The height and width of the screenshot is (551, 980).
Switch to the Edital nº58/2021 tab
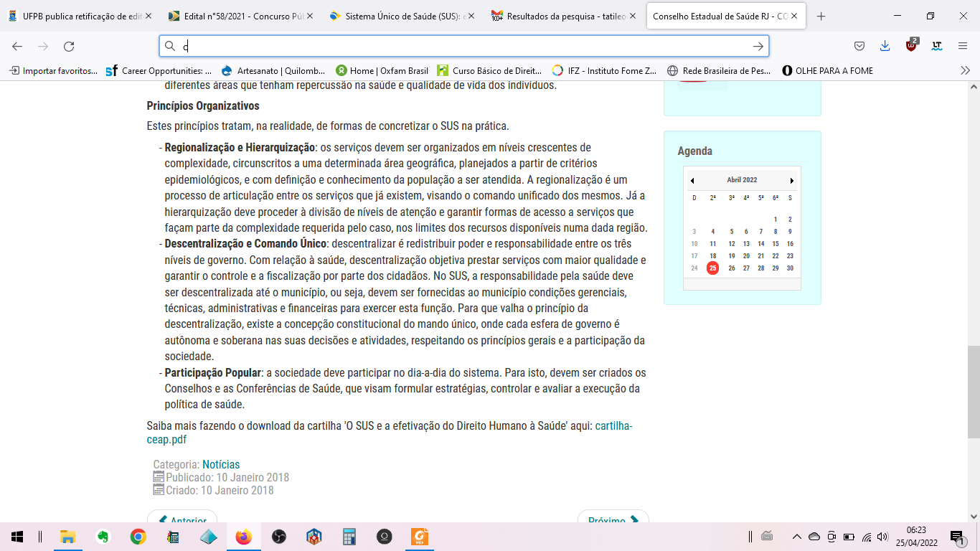[x=240, y=17]
